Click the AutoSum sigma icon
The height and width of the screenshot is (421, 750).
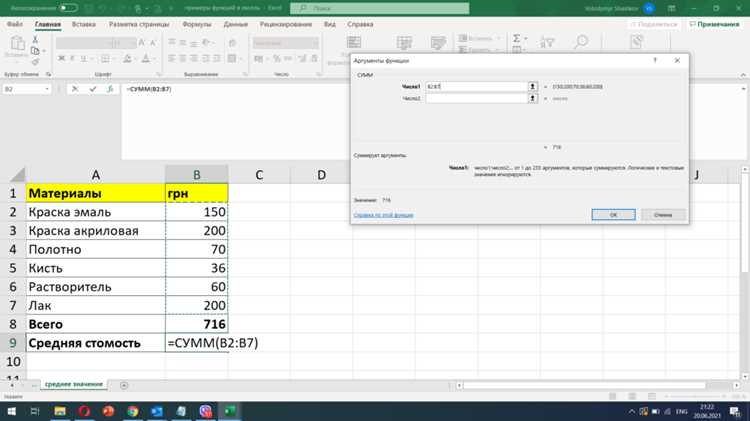pyautogui.click(x=517, y=38)
